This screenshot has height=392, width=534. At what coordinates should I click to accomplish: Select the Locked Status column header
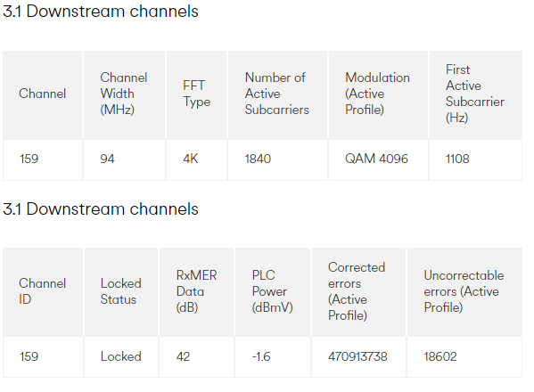coord(121,291)
